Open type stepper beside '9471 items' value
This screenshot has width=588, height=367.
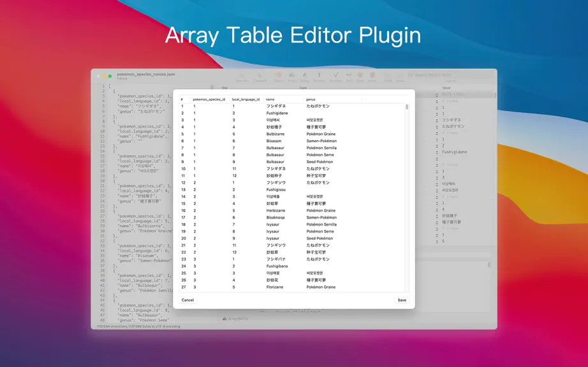click(437, 94)
